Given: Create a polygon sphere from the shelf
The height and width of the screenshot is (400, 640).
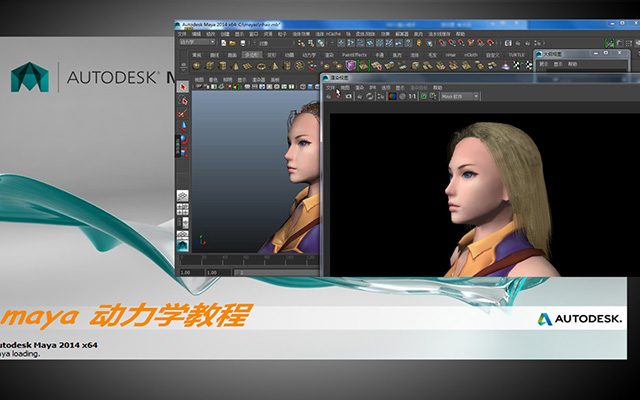Looking at the screenshot, I should [x=197, y=66].
